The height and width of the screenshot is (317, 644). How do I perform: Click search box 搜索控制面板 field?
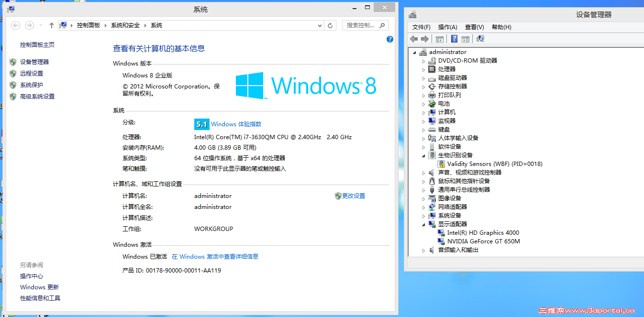(x=366, y=25)
